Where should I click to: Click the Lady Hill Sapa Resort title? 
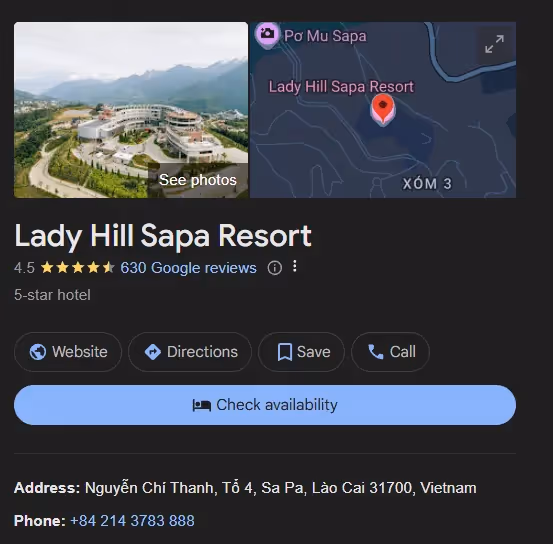[163, 236]
